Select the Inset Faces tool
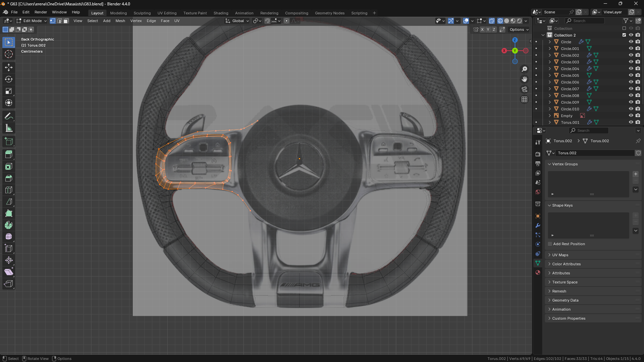 pyautogui.click(x=9, y=166)
